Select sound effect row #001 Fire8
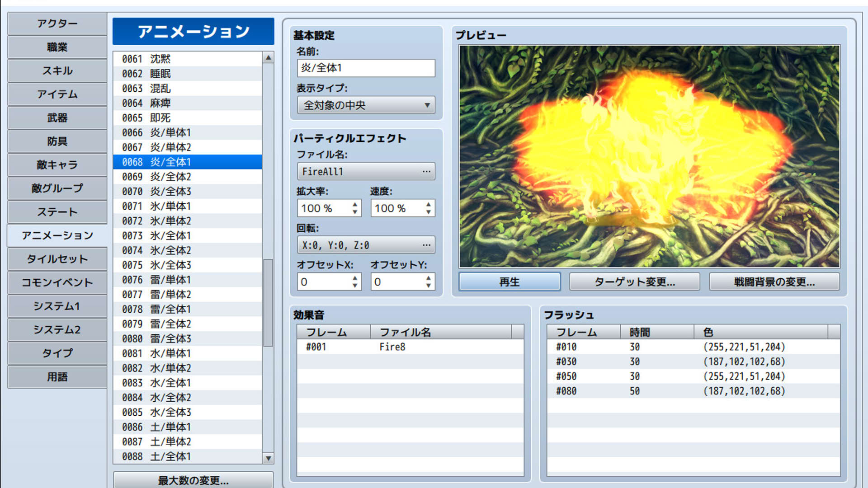This screenshot has height=488, width=868. coord(410,347)
